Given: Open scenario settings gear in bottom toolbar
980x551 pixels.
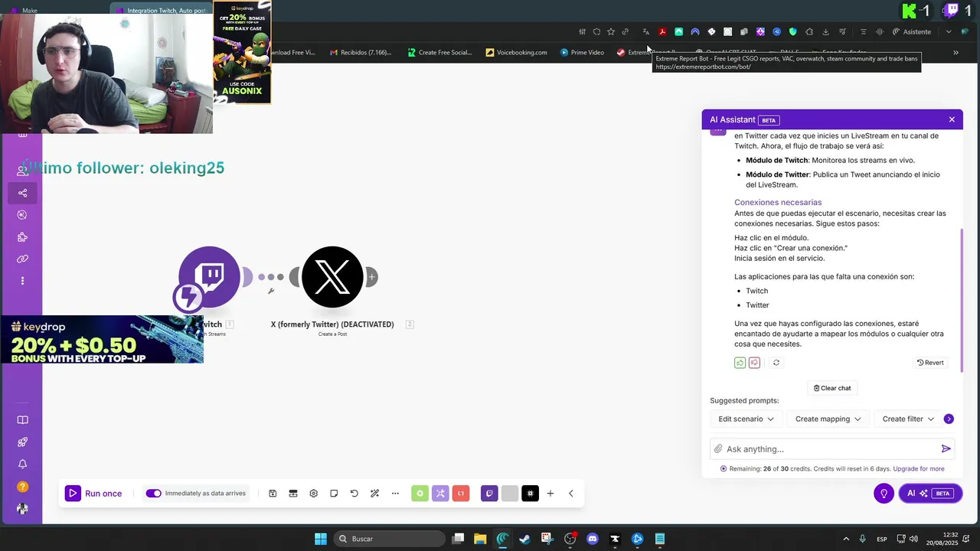Looking at the screenshot, I should point(313,494).
